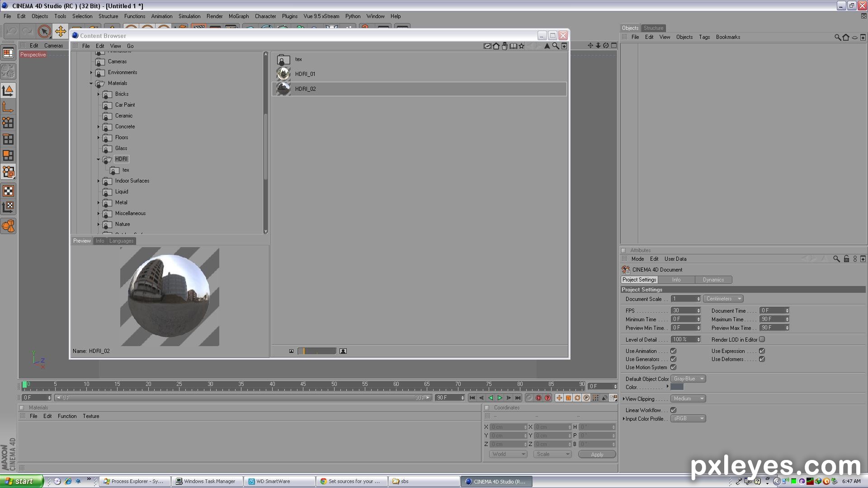Toggle the active viewport maximize icon
This screenshot has width=868, height=488.
pos(614,45)
